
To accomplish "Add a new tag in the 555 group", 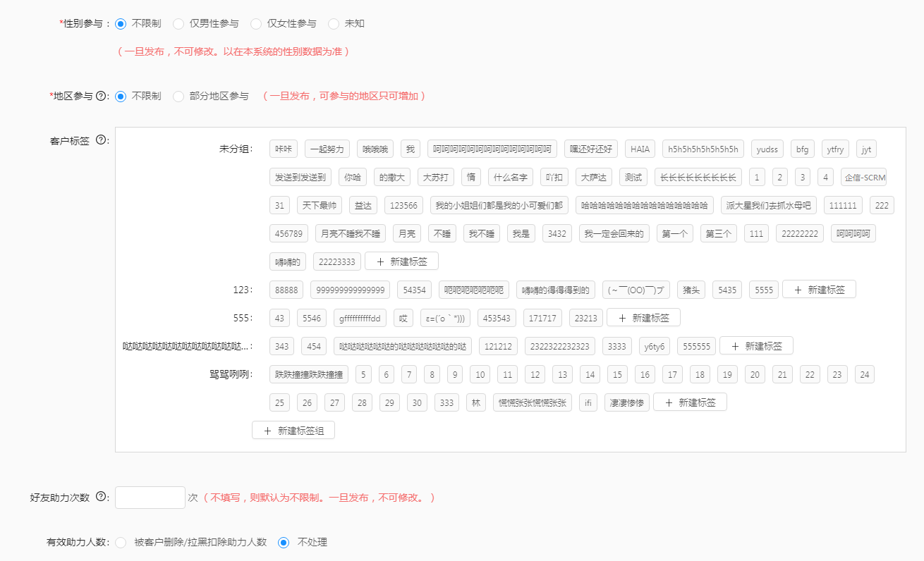I will (x=643, y=318).
